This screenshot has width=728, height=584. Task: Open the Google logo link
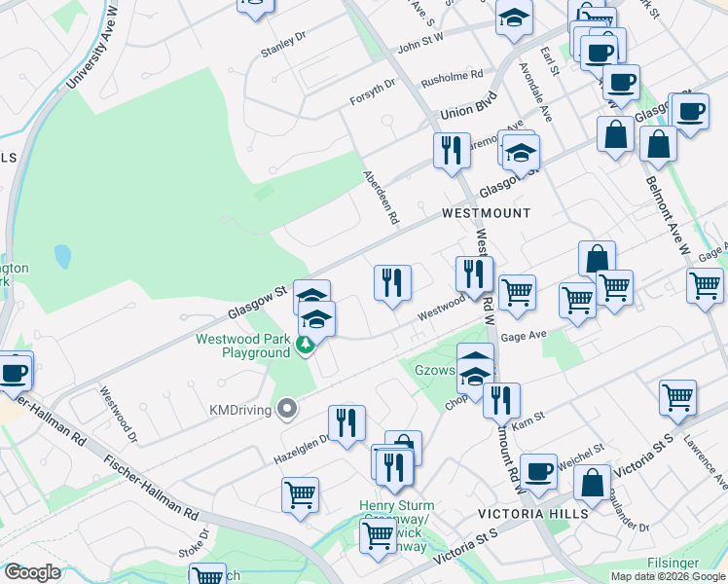coord(32,572)
